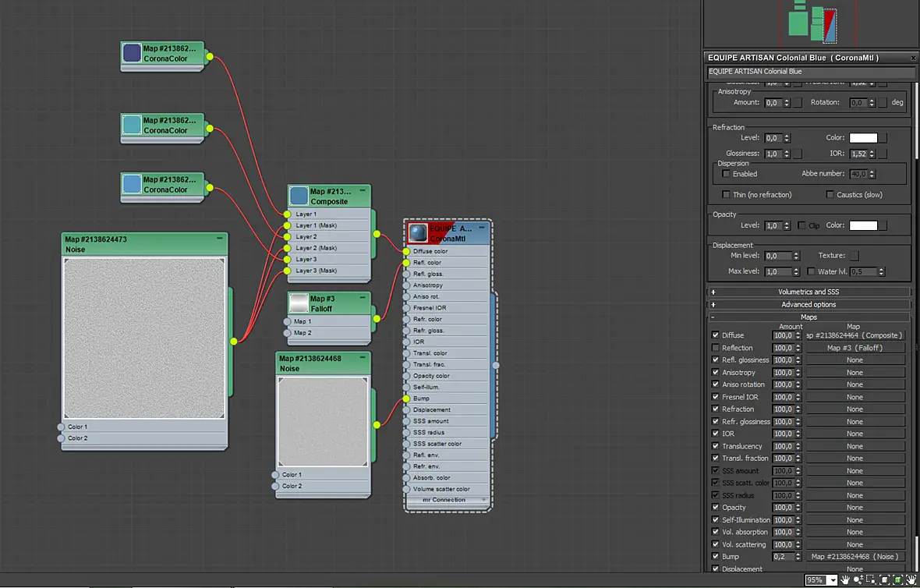Open the Diffuse Composite map button
The image size is (920, 588).
coord(855,335)
